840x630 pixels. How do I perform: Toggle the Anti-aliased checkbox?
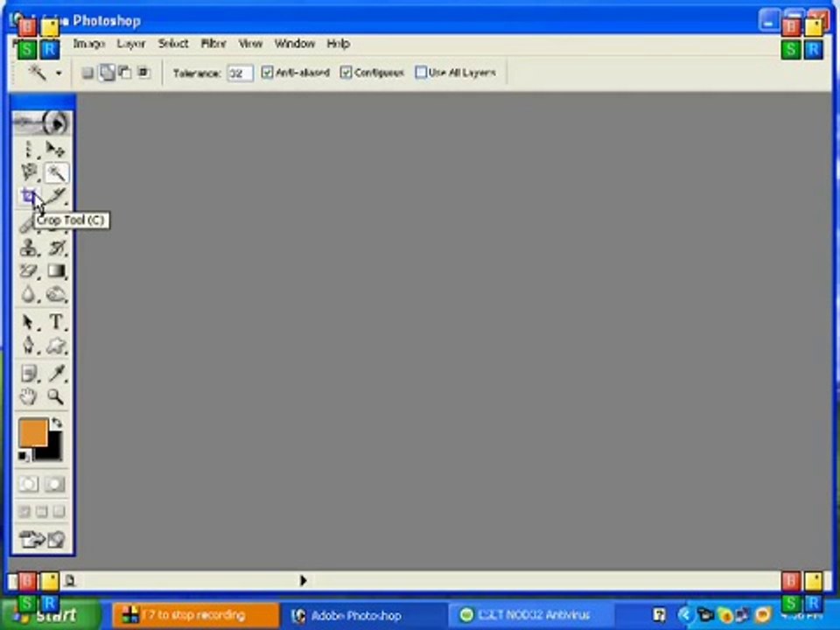pyautogui.click(x=267, y=73)
